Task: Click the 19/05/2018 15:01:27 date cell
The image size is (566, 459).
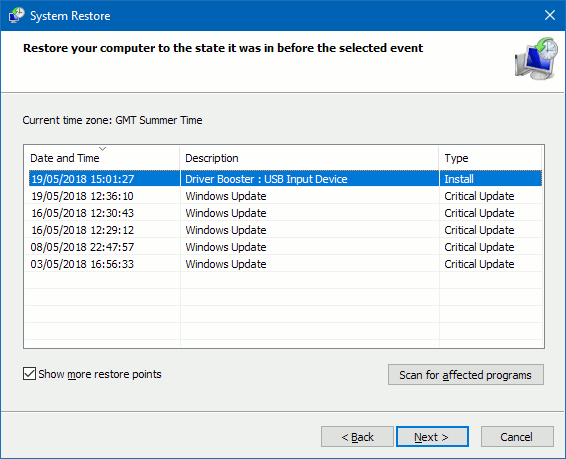Action: 83,179
